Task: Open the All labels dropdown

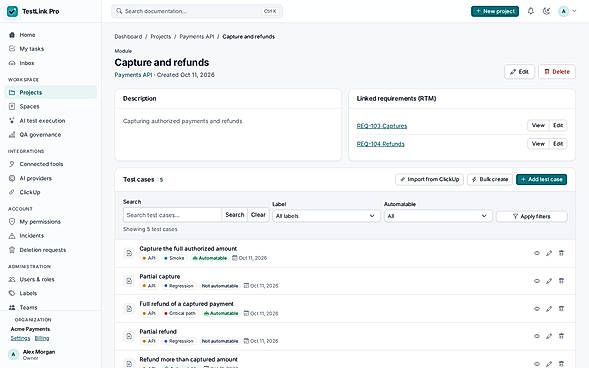Action: click(x=326, y=216)
